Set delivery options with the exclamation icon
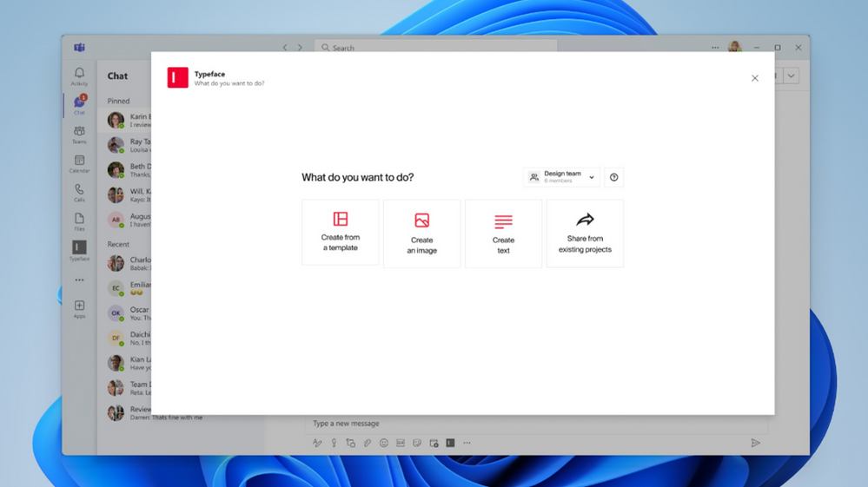Viewport: 868px width, 487px height. click(334, 443)
